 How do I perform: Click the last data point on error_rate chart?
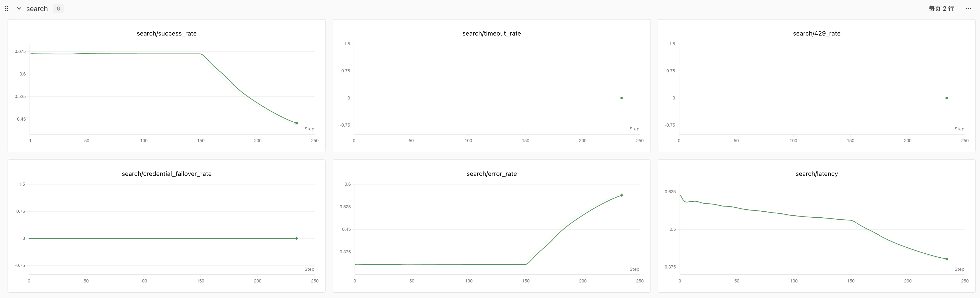622,195
